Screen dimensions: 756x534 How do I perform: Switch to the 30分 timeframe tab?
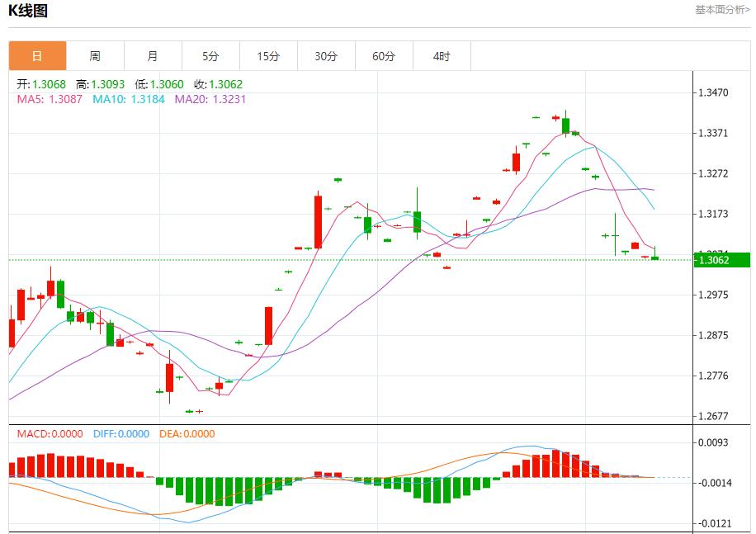point(326,56)
